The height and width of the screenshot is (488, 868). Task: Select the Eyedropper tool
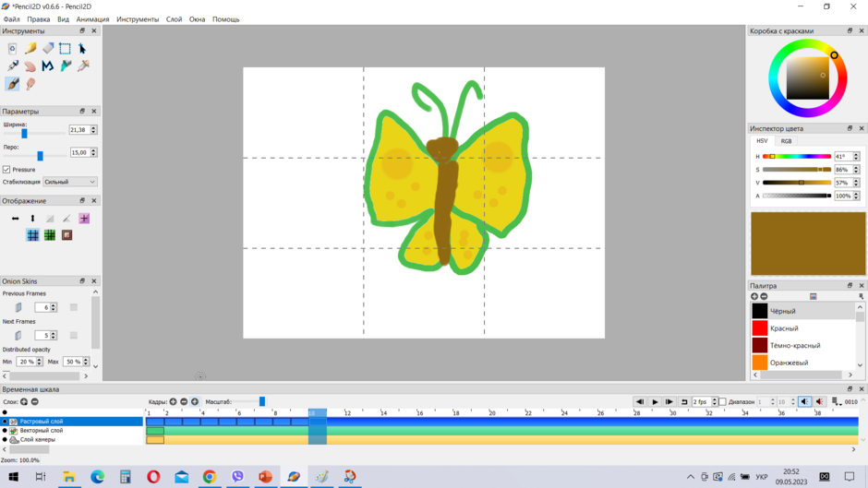tap(84, 66)
